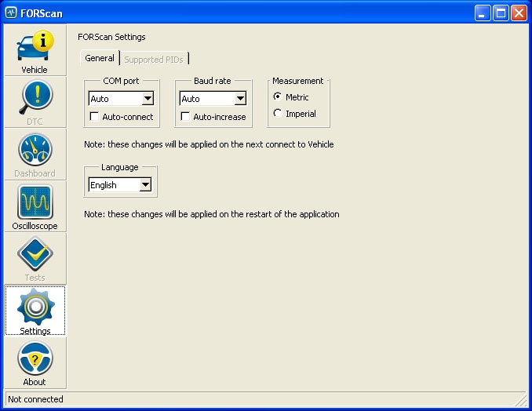Switch to the General tab

[x=100, y=58]
